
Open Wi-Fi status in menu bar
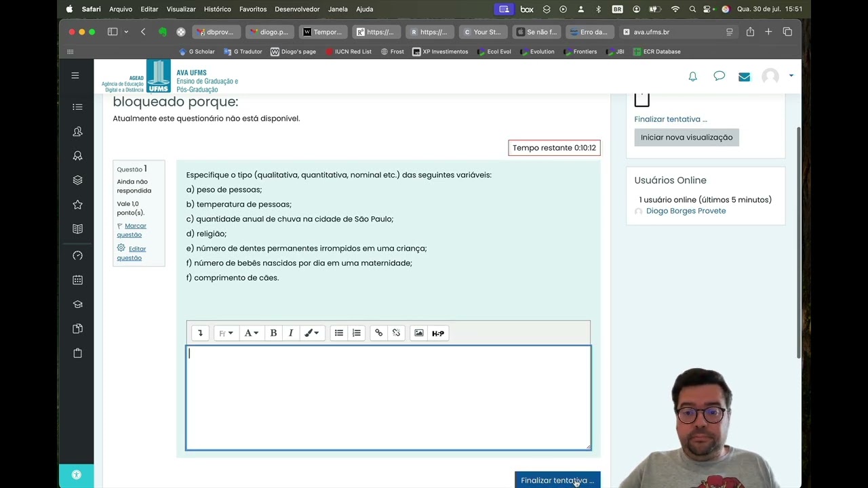(x=675, y=9)
